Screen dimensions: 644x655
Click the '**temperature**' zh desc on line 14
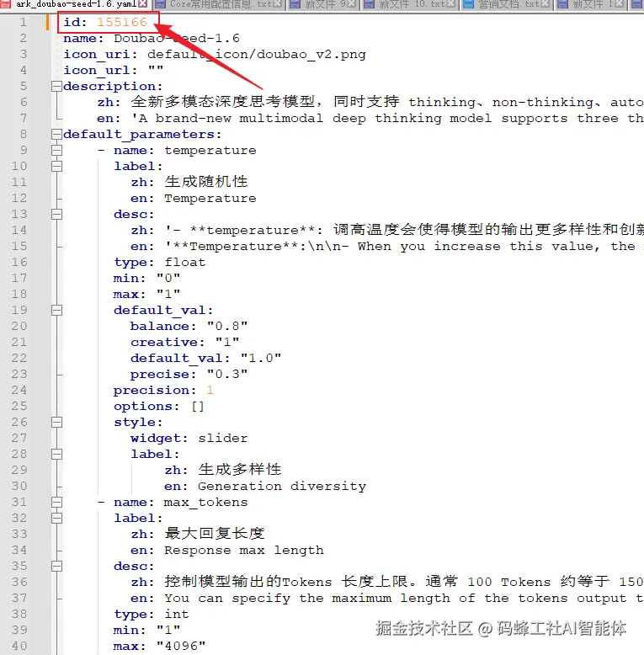point(257,230)
